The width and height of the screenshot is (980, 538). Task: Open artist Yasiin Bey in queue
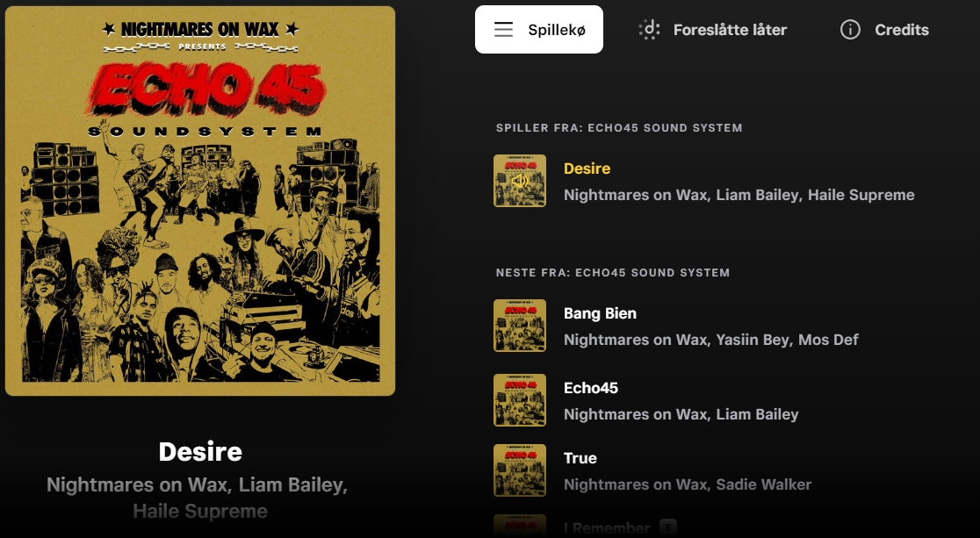point(753,340)
